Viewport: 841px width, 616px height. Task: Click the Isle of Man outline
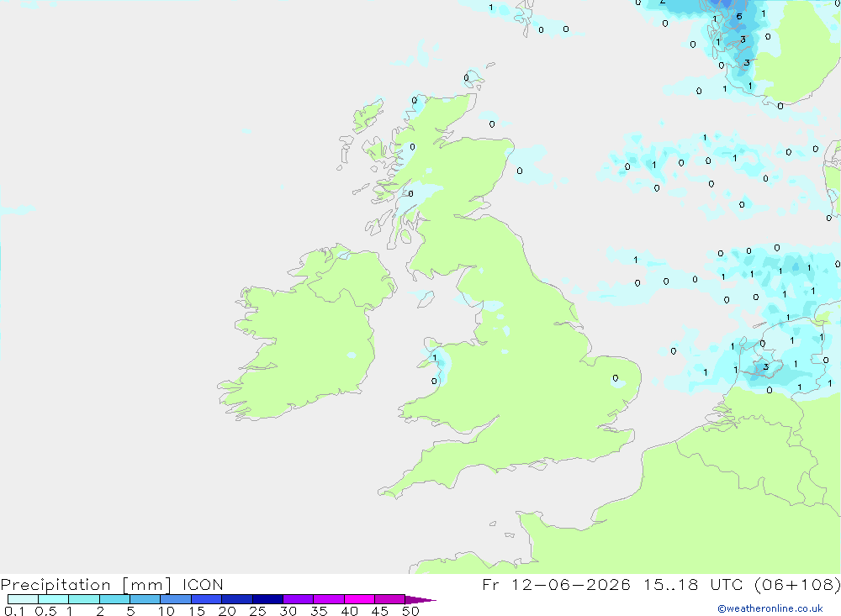click(x=426, y=299)
